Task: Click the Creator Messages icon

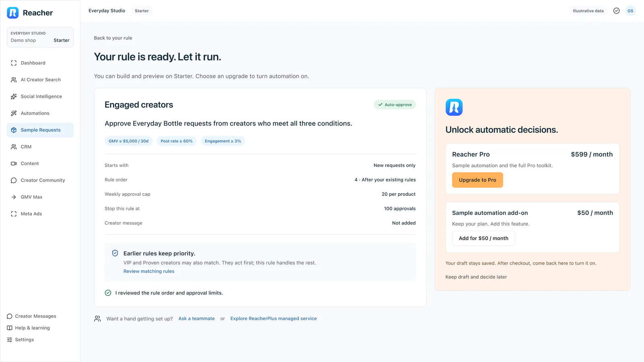Action: 10,316
